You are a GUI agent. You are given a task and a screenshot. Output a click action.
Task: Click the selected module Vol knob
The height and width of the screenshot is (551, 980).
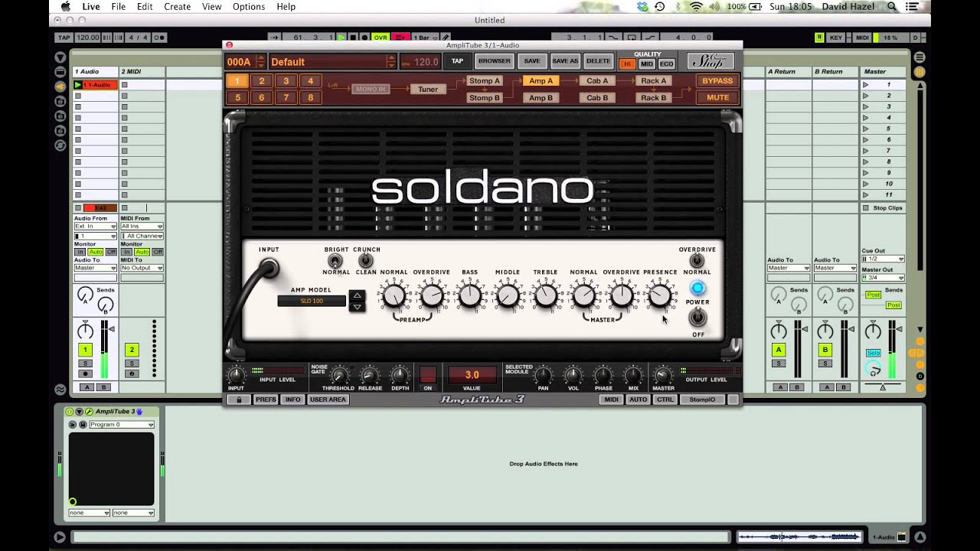[x=573, y=376]
